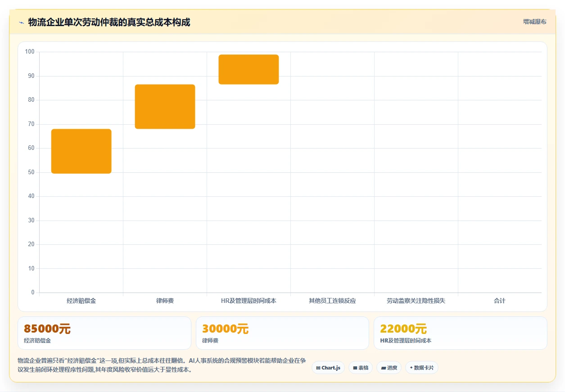Click the lightning icon beside the chart title

pos(21,23)
